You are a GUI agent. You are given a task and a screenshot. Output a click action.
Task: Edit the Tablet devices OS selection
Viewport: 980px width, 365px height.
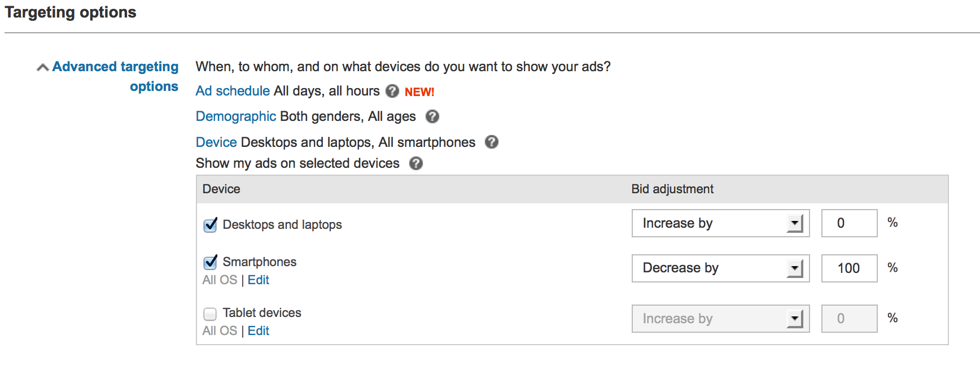tap(259, 331)
